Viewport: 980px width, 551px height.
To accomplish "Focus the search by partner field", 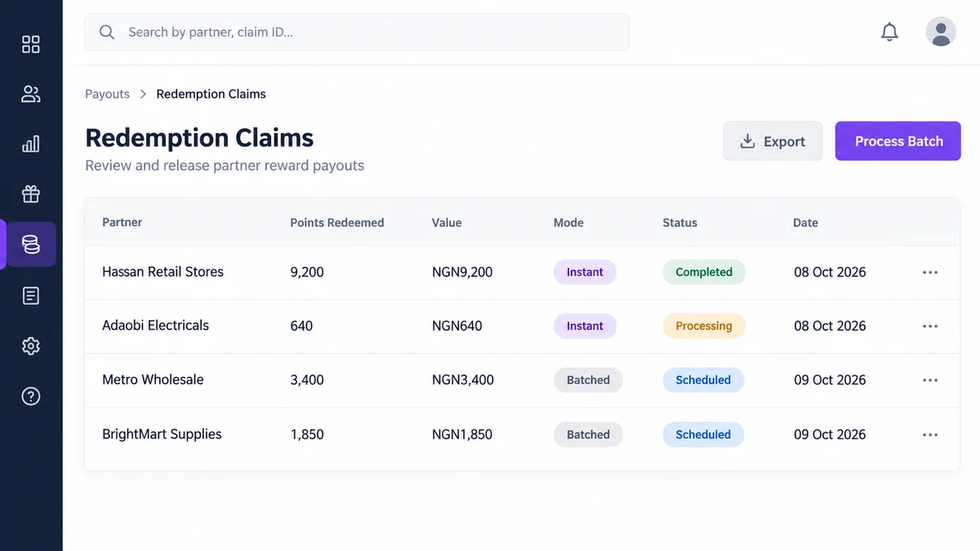I will click(357, 33).
